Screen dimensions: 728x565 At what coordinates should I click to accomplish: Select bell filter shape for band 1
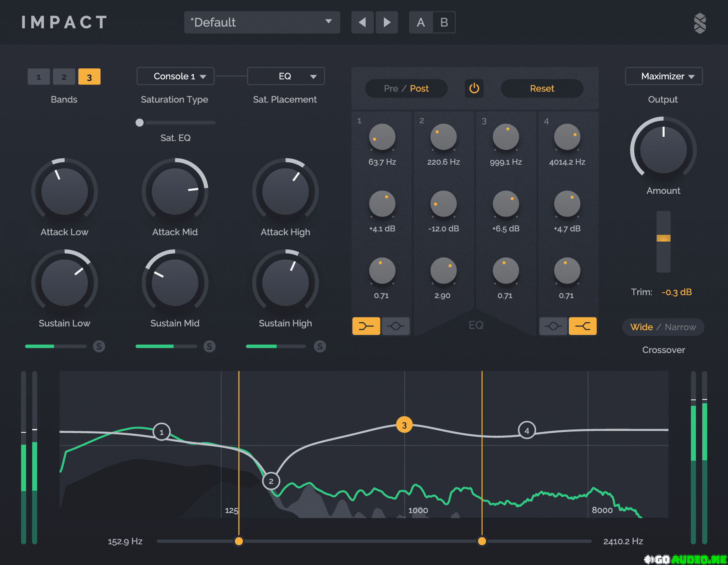click(x=396, y=326)
